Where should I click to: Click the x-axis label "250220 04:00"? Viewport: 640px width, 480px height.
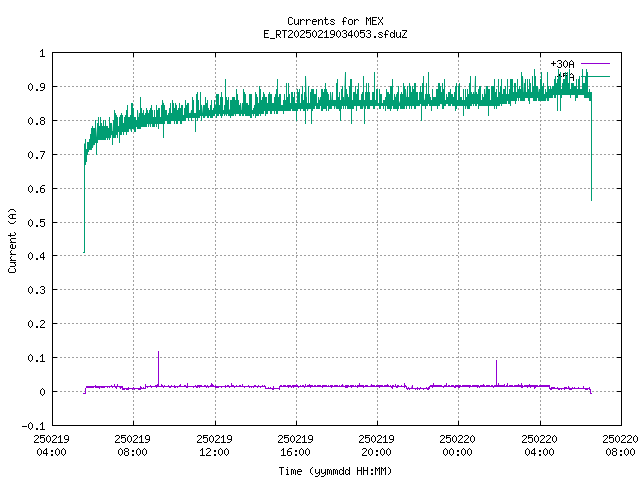tap(539, 445)
